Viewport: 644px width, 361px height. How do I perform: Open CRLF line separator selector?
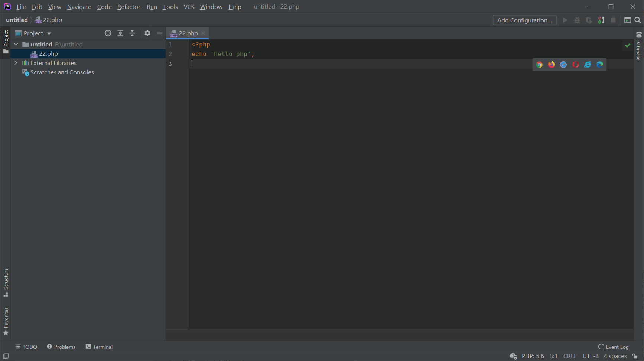point(570,356)
